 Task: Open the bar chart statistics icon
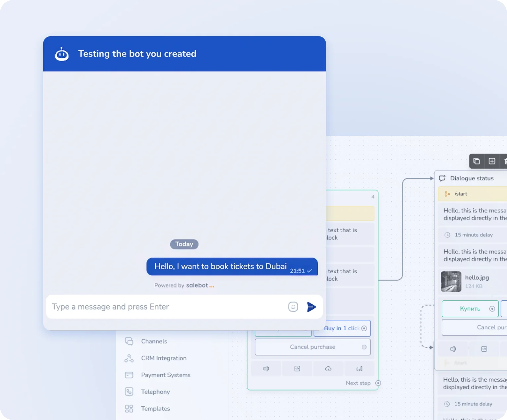click(x=359, y=369)
